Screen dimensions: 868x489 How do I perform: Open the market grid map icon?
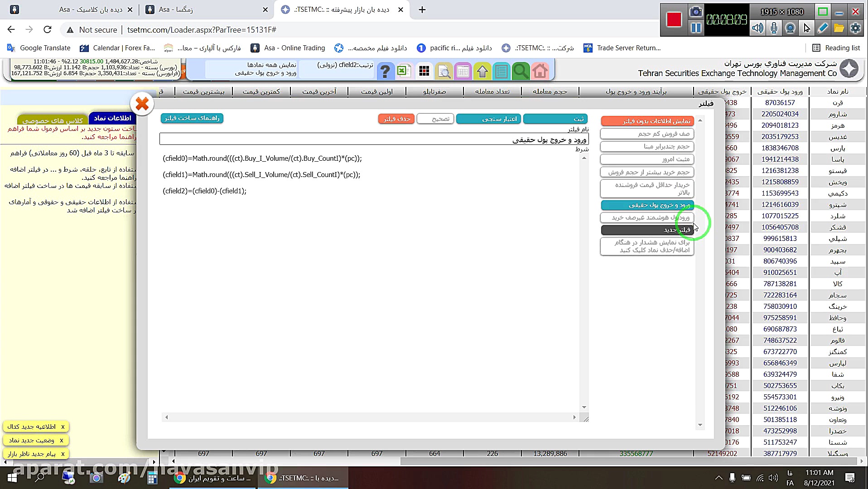point(424,71)
